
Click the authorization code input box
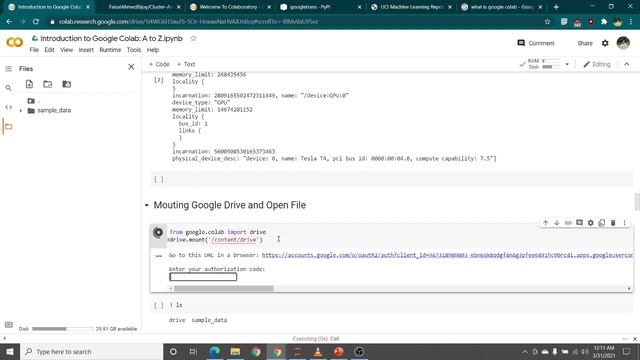tap(203, 277)
